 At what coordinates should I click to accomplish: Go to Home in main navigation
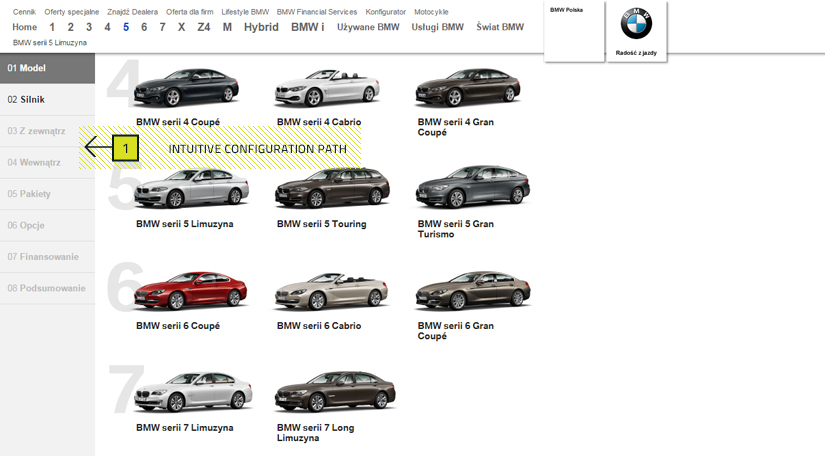click(25, 27)
